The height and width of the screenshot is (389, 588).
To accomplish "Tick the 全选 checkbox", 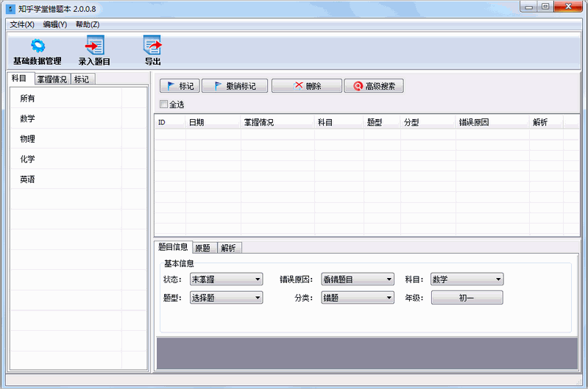I will click(x=163, y=104).
